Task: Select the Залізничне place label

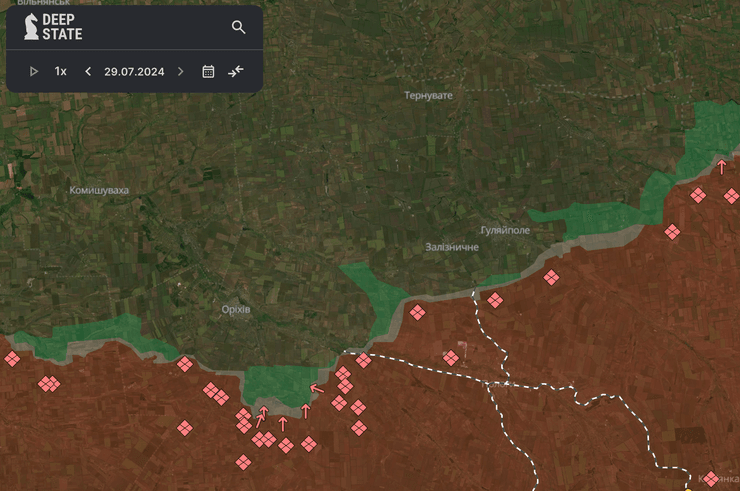Action: (x=452, y=247)
